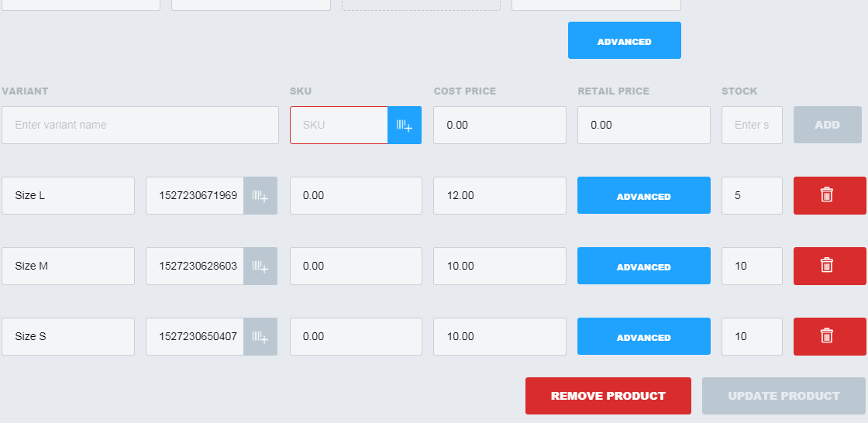Select the new variant cost price field
Image resolution: width=868 pixels, height=423 pixels.
(x=500, y=126)
